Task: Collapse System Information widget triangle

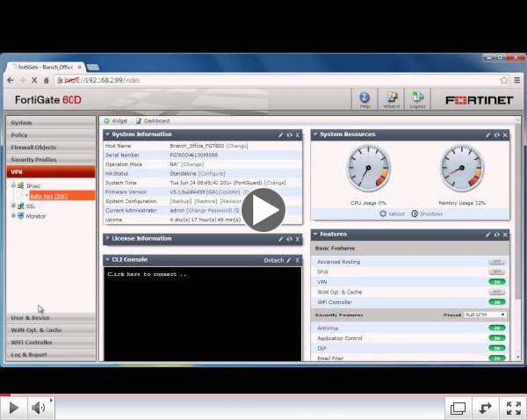Action: point(107,134)
